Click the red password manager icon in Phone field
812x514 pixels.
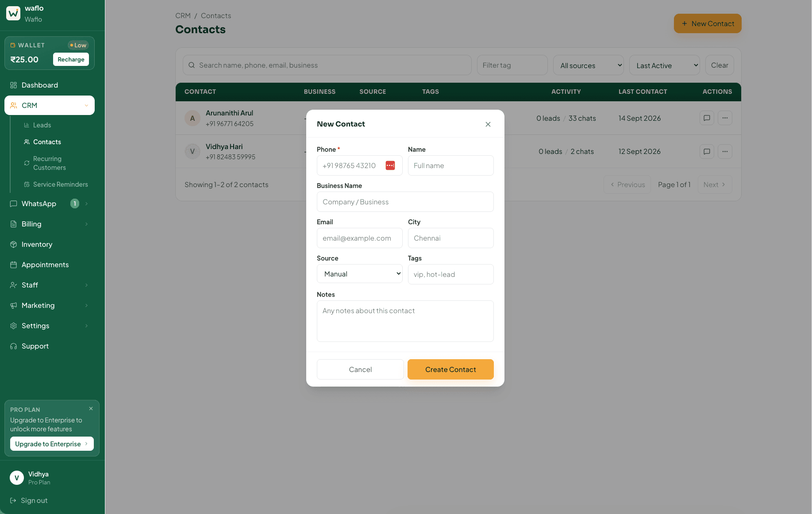(x=390, y=165)
